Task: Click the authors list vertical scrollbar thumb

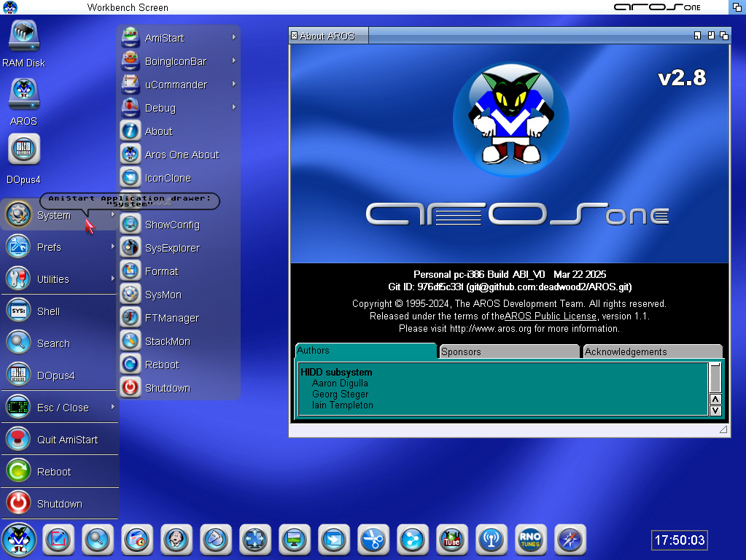Action: (x=715, y=378)
